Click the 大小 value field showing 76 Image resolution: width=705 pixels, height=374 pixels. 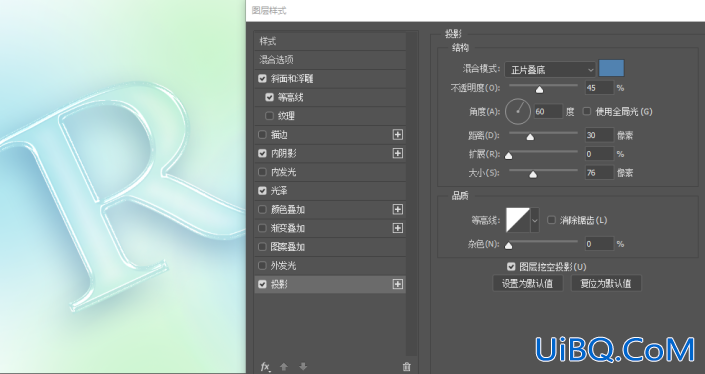coord(599,173)
